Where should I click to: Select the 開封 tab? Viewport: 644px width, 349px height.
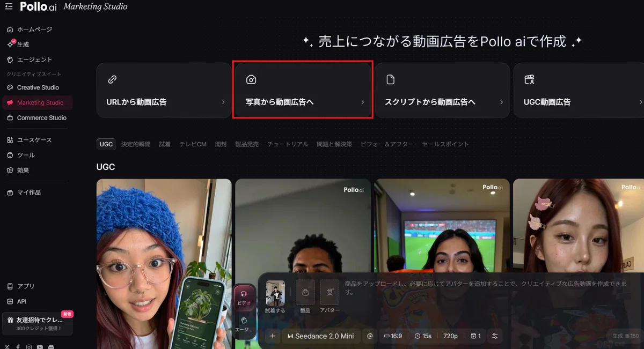221,144
